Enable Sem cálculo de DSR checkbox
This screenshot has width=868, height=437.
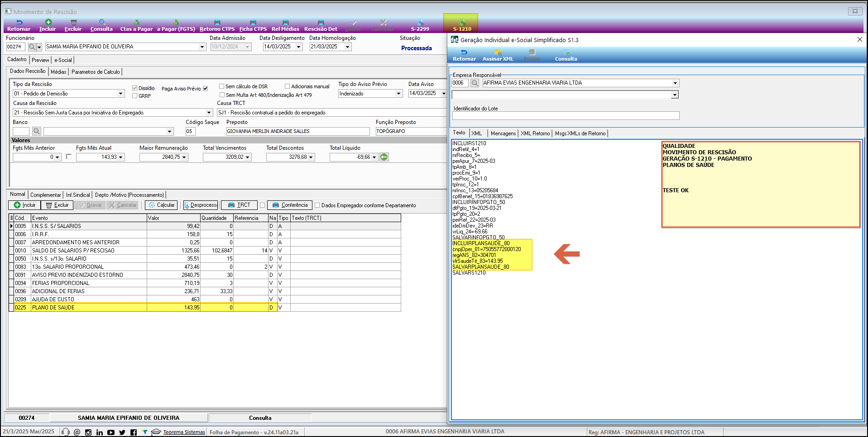222,86
